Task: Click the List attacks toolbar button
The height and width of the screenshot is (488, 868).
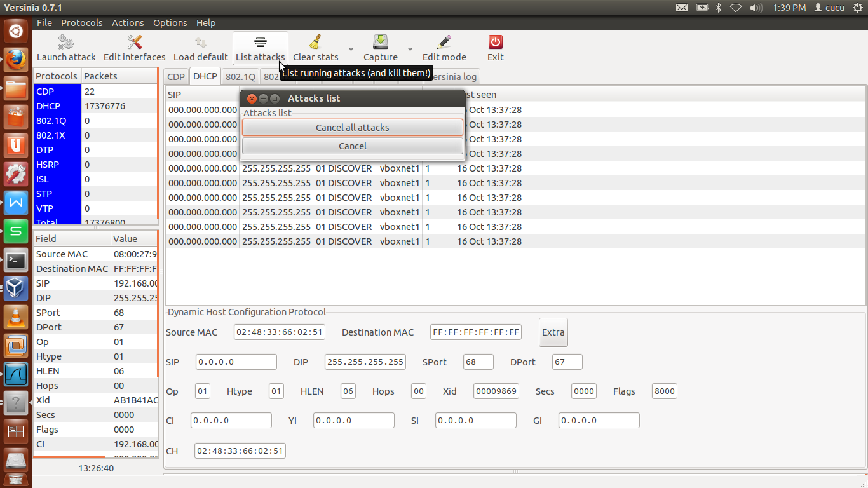Action: pos(261,48)
